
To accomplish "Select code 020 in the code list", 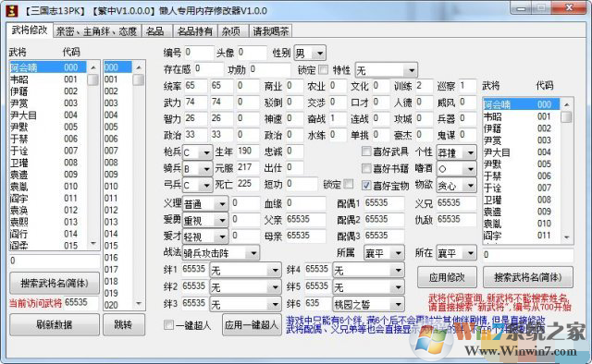I will pyautogui.click(x=117, y=305).
